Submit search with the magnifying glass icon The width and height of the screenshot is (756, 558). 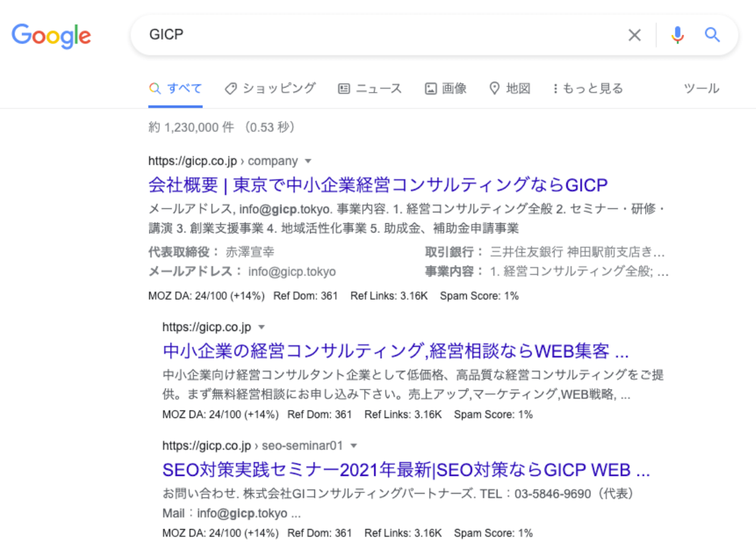(712, 35)
